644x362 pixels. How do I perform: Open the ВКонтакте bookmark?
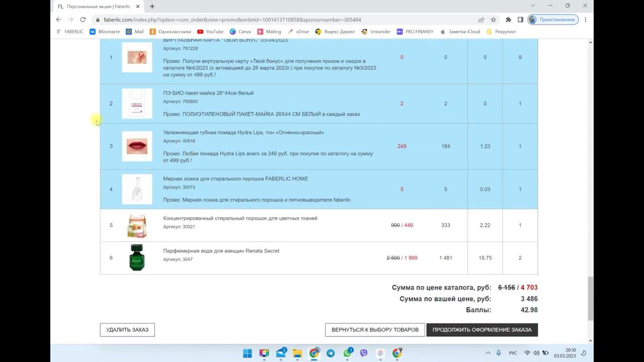coord(105,32)
